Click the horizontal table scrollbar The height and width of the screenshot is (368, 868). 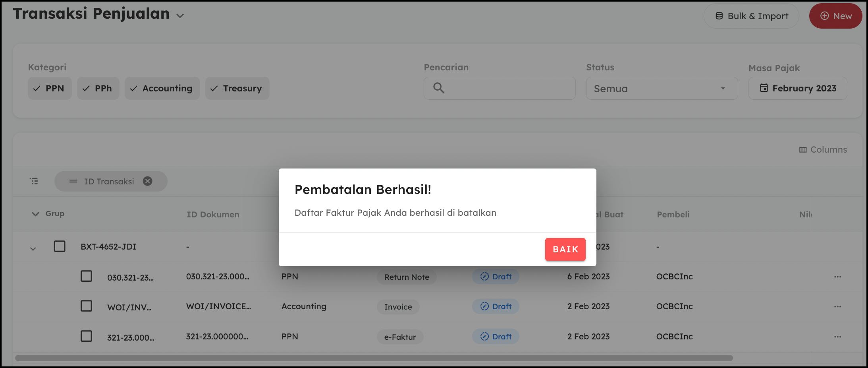(374, 358)
